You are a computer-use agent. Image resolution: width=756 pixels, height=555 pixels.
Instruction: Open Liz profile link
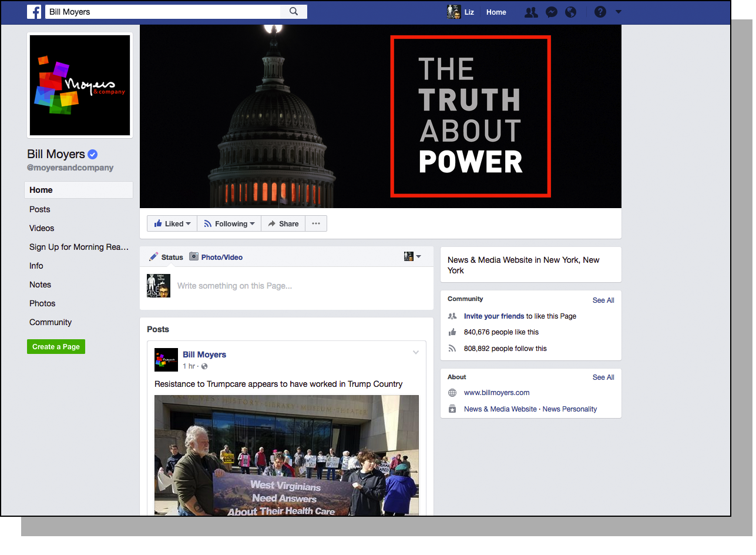pyautogui.click(x=469, y=12)
